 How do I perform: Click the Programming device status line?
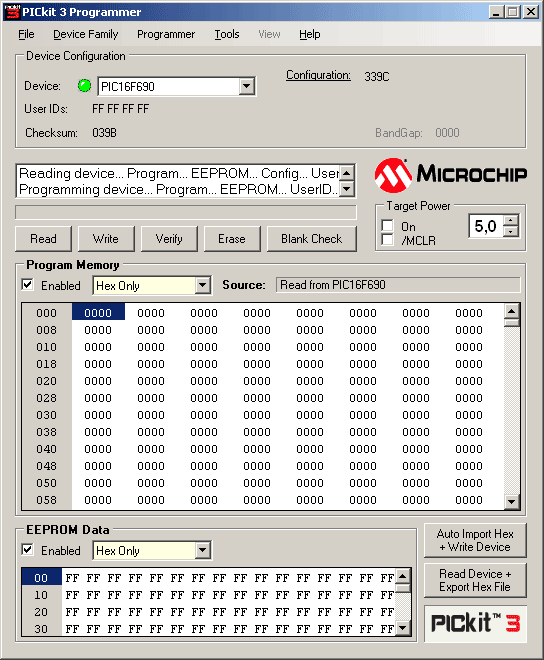click(179, 189)
